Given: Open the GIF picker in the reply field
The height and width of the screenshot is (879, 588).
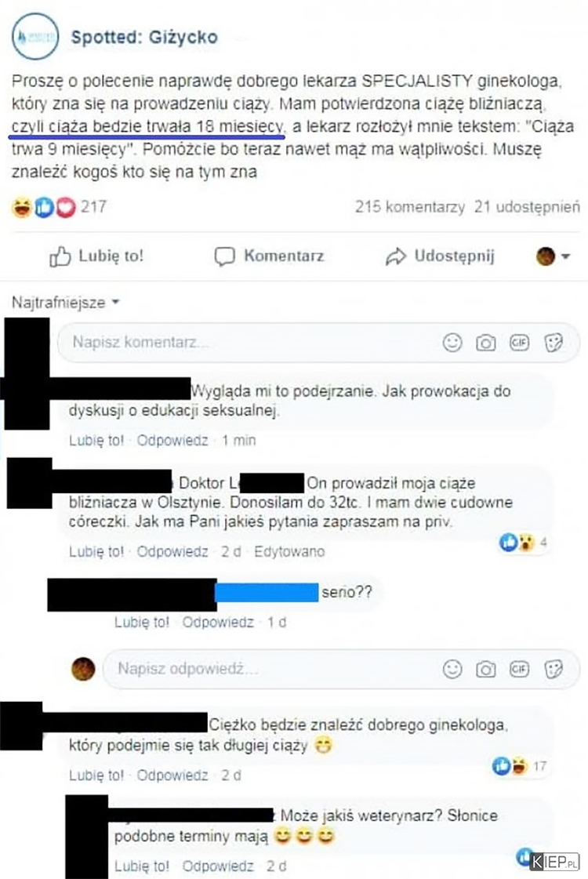Looking at the screenshot, I should (x=519, y=669).
